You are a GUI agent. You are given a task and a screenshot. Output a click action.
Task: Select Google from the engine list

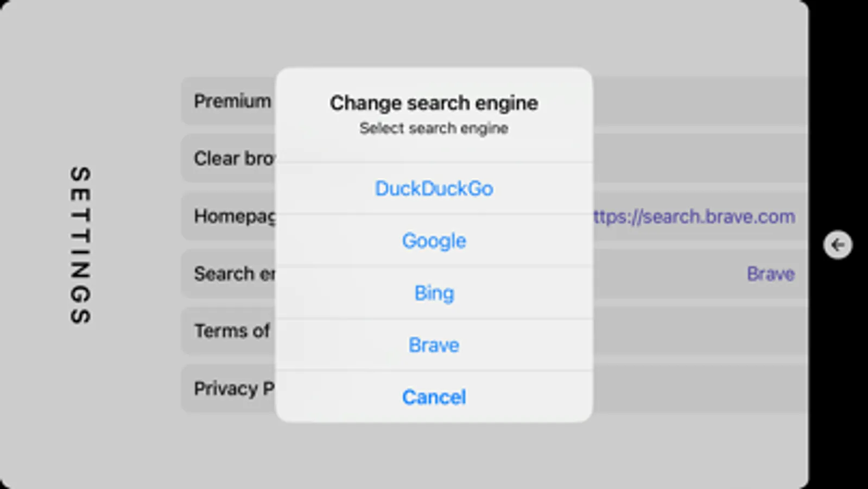coord(434,241)
